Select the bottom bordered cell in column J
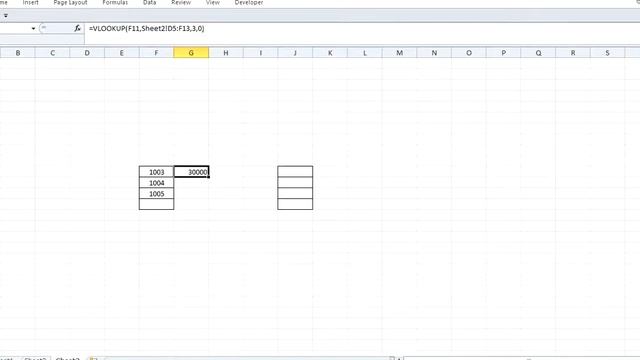Viewport: 640px width, 360px height. [x=295, y=204]
